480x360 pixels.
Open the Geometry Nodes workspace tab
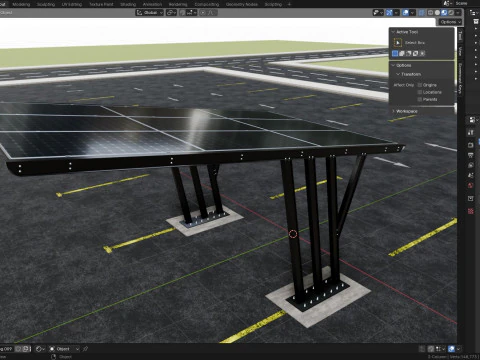(242, 4)
